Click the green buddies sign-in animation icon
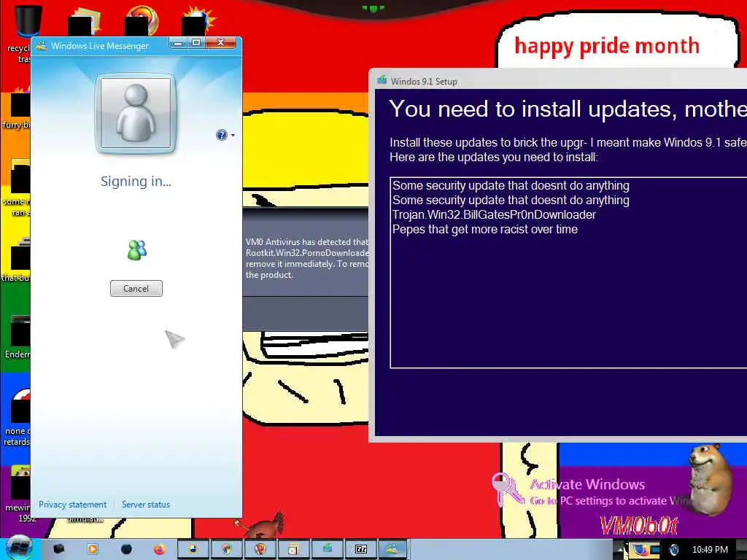This screenshot has width=747, height=560. pos(137,250)
